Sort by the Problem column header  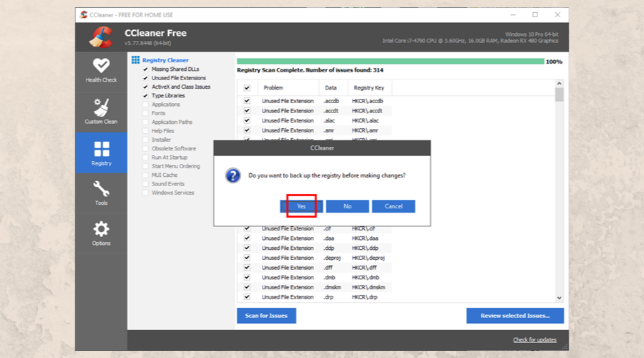273,88
